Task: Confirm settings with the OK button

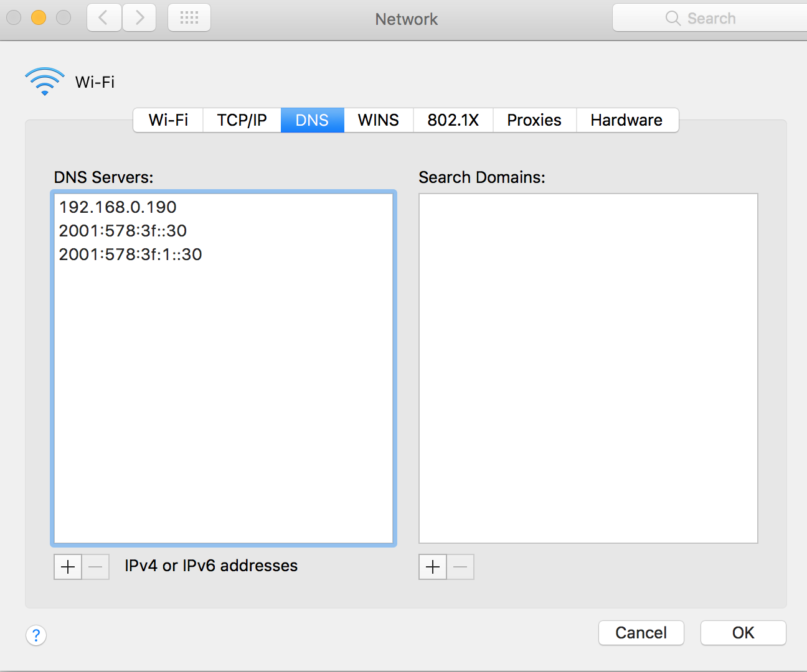Action: 743,633
